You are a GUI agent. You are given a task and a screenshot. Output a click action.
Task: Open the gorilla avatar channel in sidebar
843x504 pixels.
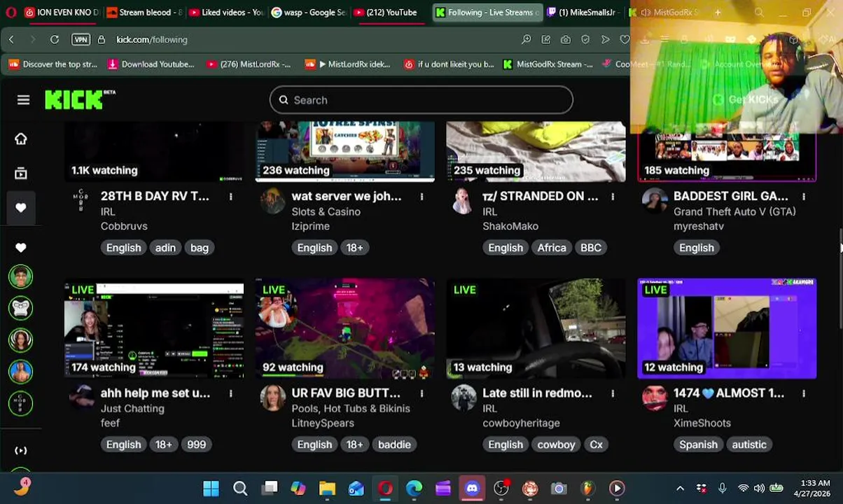click(x=20, y=308)
